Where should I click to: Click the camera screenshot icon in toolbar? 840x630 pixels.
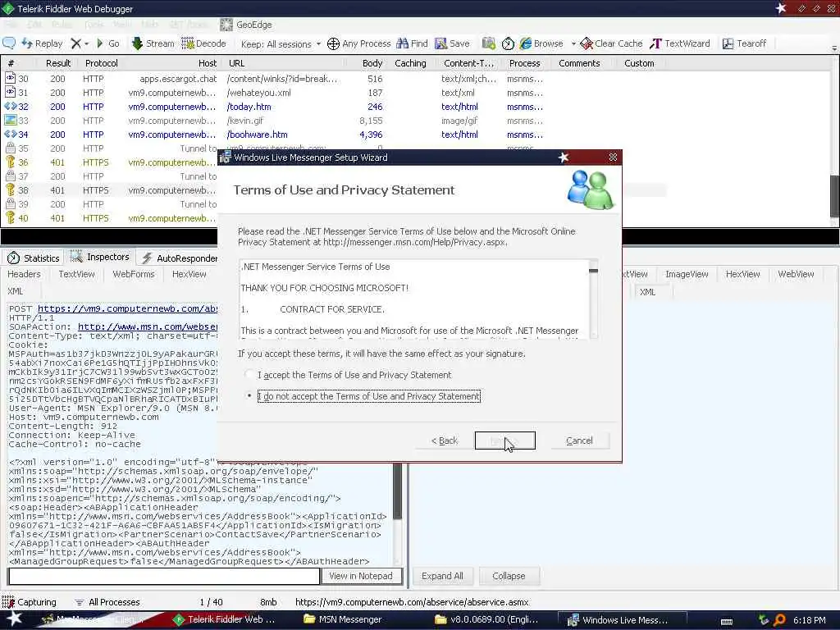pyautogui.click(x=488, y=43)
